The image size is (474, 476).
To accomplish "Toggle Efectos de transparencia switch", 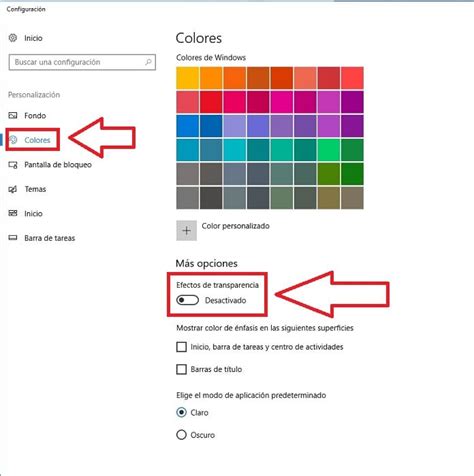I will tap(187, 300).
